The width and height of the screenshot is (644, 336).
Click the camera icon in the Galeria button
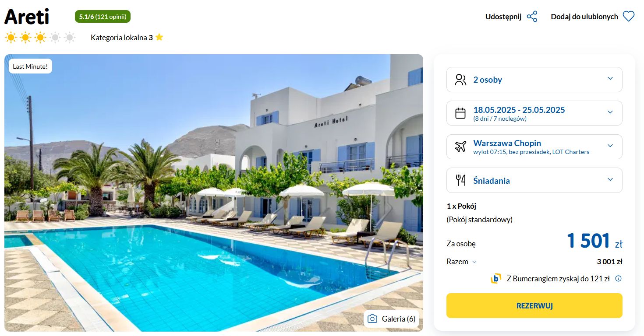tap(372, 318)
